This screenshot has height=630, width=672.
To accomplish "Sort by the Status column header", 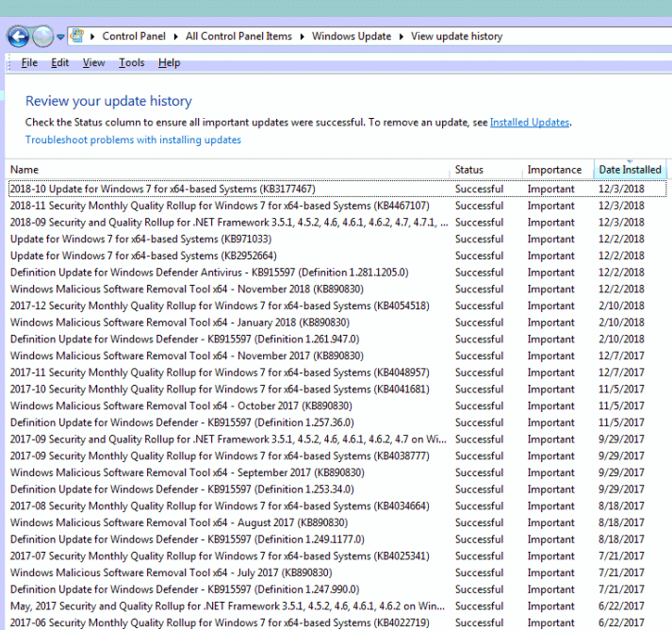I will [487, 170].
